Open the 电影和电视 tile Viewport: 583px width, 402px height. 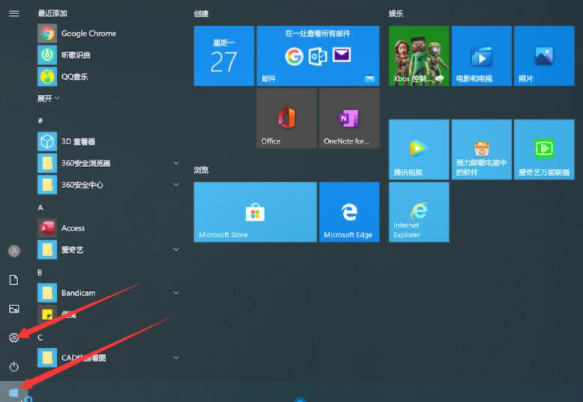[x=481, y=56]
